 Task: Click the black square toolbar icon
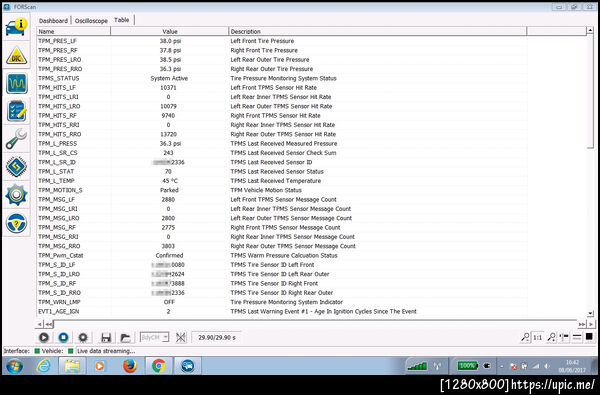[x=589, y=337]
